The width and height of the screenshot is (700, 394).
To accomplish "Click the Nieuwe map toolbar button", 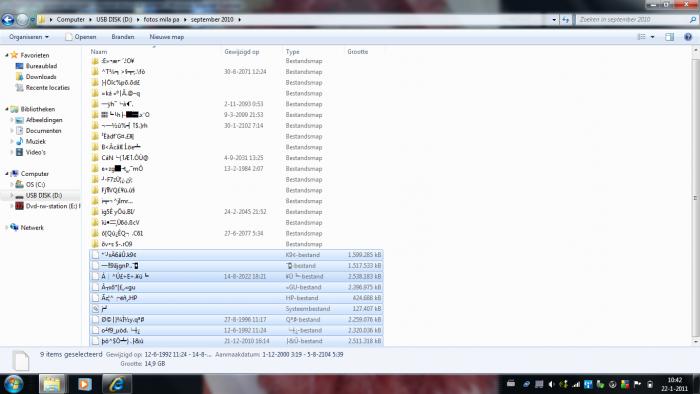I will click(x=167, y=37).
